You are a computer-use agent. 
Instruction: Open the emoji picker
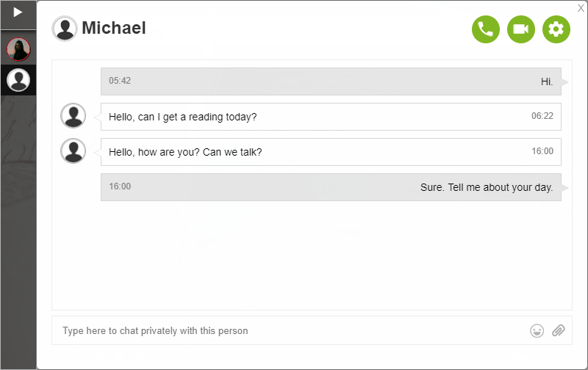point(537,331)
